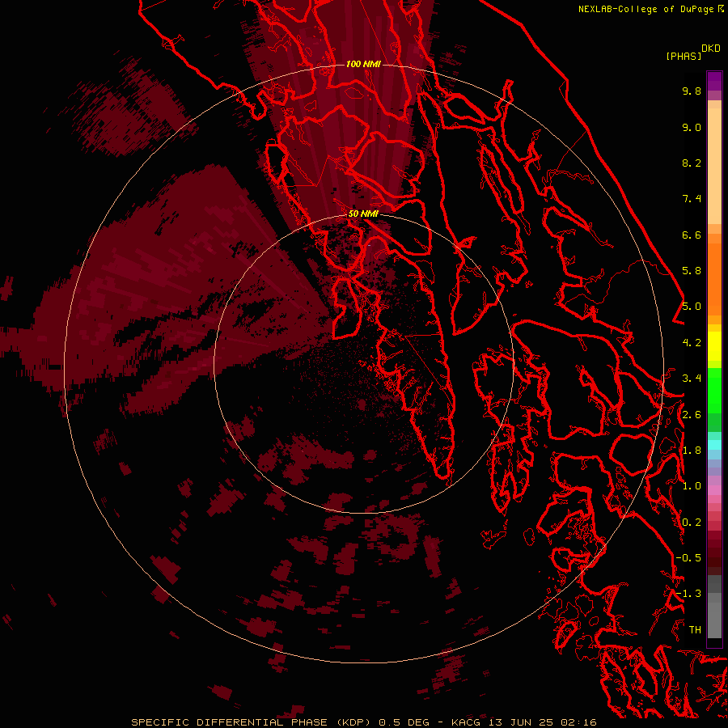Select the DKD legend title
The height and width of the screenshot is (728, 728).
tap(710, 49)
